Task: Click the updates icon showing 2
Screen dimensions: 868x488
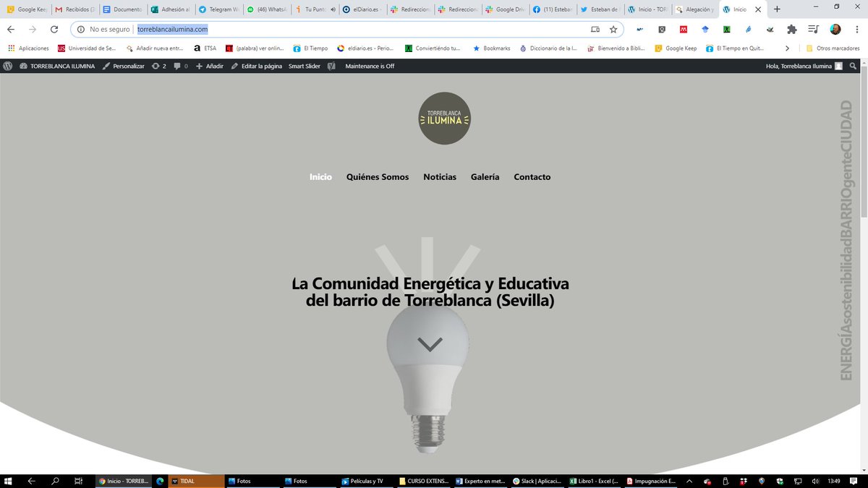Action: coord(159,66)
